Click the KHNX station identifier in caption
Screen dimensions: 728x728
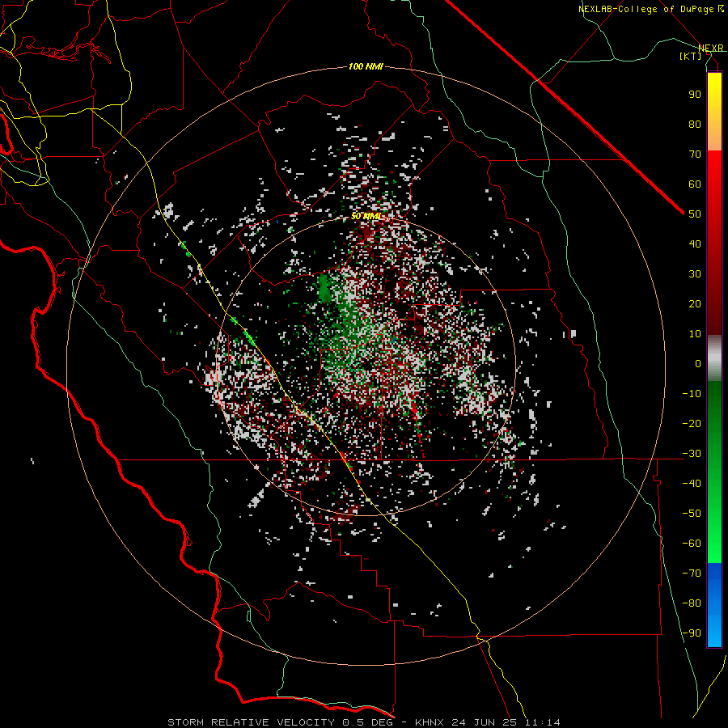430,722
